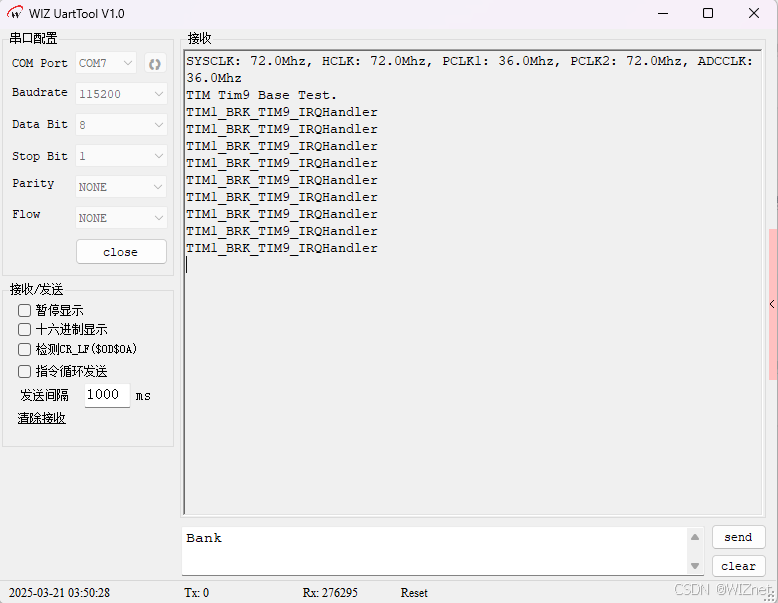Open the Flow control dropdown
778x603 pixels.
[x=121, y=218]
